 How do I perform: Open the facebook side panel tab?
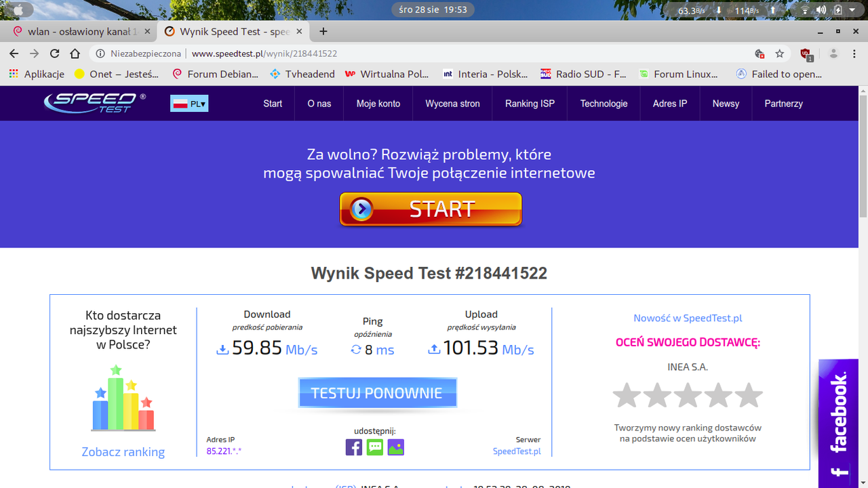coord(839,424)
